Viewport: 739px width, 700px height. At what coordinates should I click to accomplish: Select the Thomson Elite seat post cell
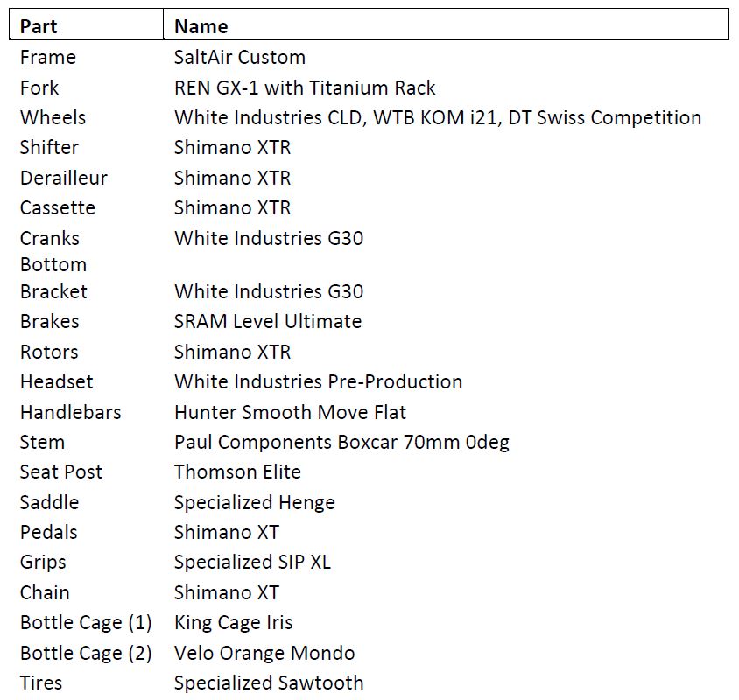point(237,472)
